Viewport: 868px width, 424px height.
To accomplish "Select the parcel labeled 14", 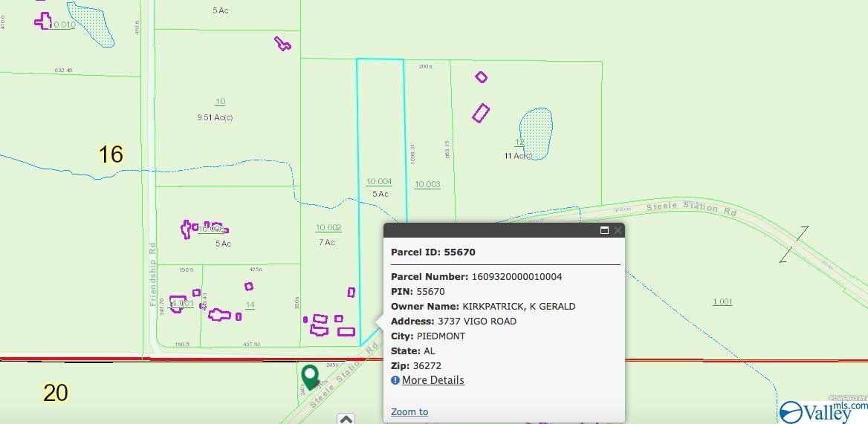I will pos(250,305).
